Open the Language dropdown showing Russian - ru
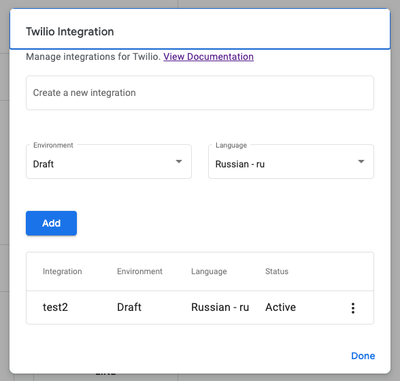The image size is (400, 381). point(291,162)
